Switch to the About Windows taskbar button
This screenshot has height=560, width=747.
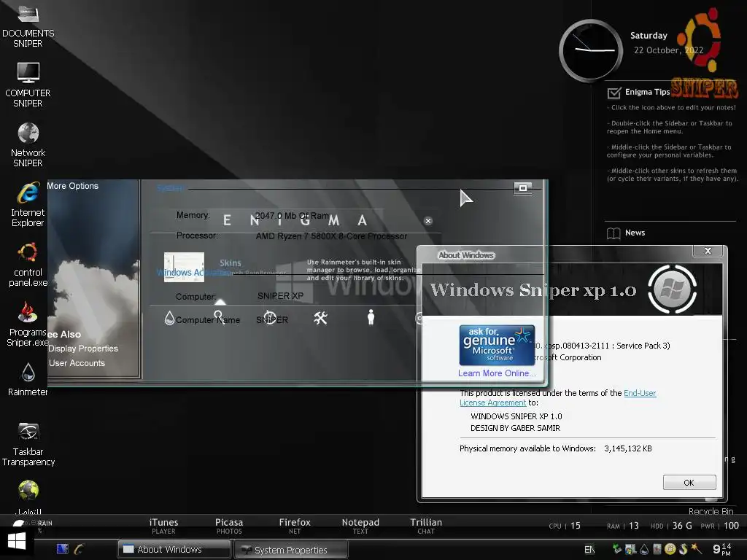(174, 550)
